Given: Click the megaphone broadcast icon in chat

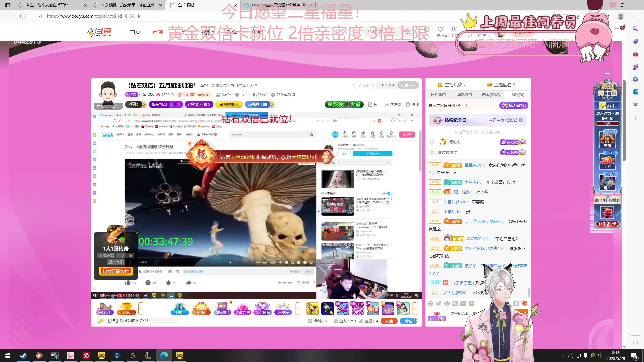Looking at the screenshot, I should point(439,304).
